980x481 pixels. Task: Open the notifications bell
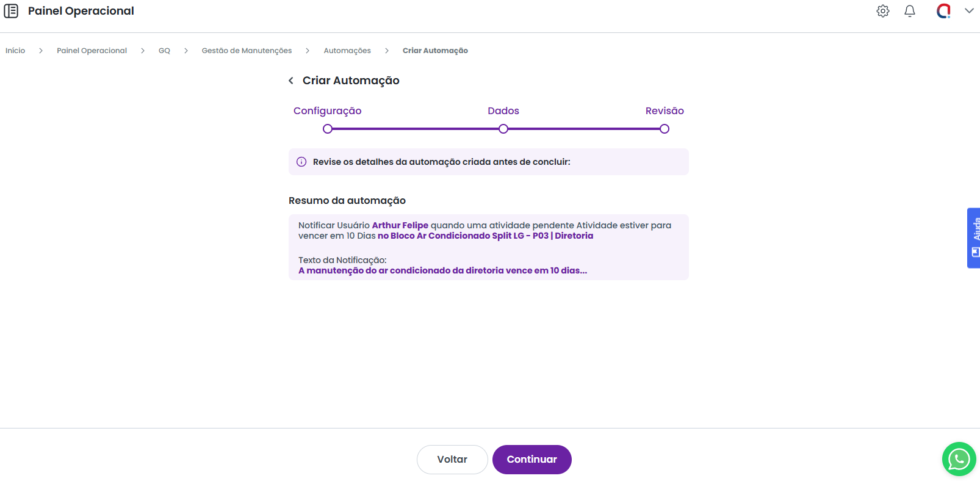click(909, 11)
